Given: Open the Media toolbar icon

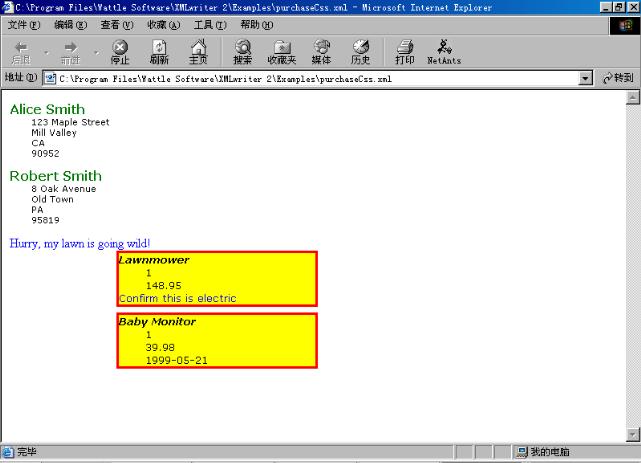Looking at the screenshot, I should [321, 51].
